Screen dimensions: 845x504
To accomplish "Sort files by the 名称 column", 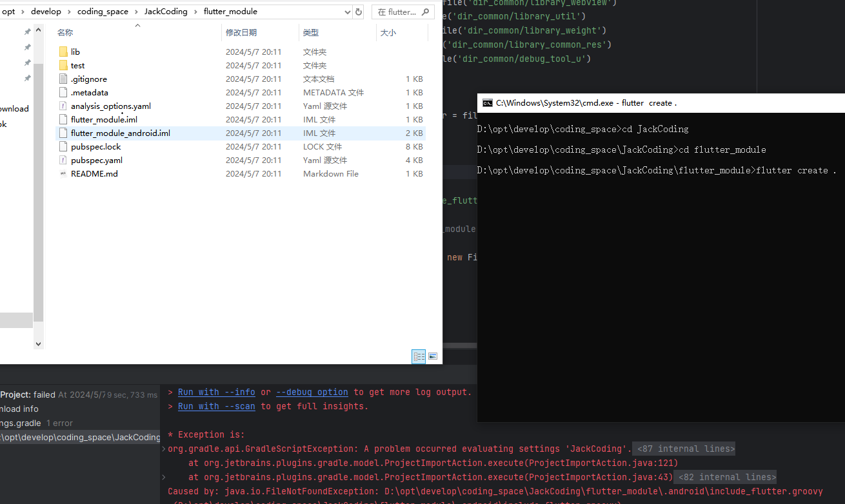I will [65, 32].
